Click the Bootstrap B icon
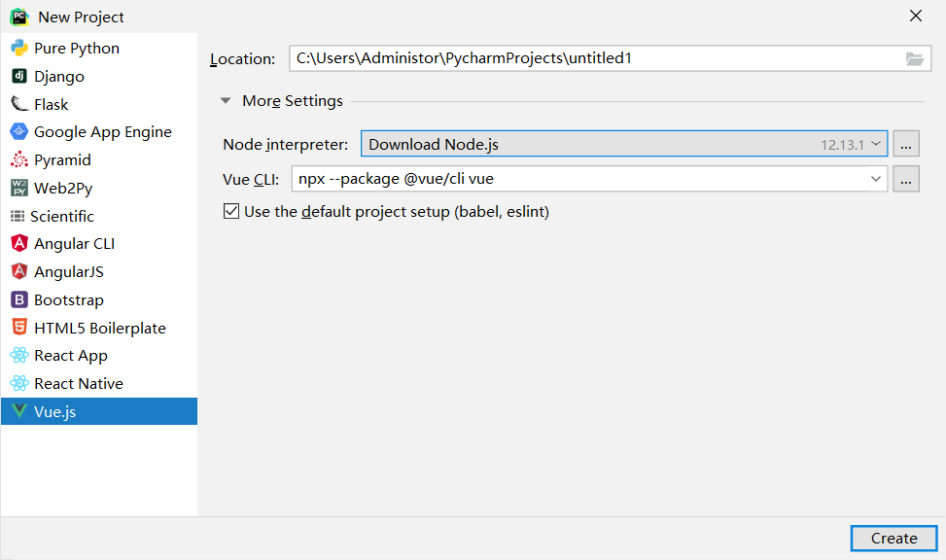 pos(19,299)
